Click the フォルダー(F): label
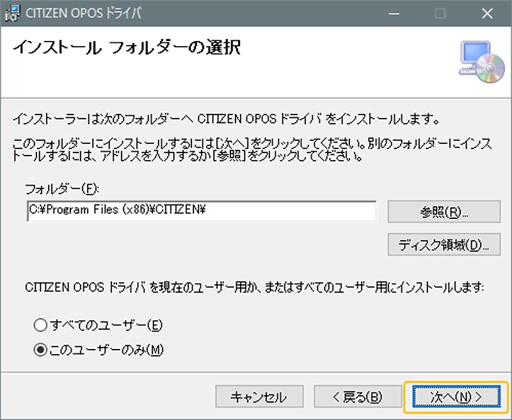The width and height of the screenshot is (512, 420). (63, 190)
